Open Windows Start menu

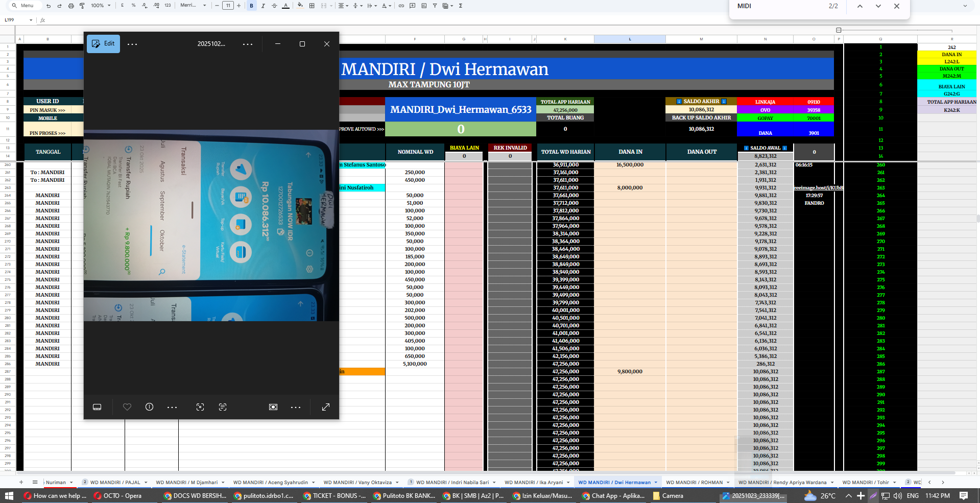[9, 495]
